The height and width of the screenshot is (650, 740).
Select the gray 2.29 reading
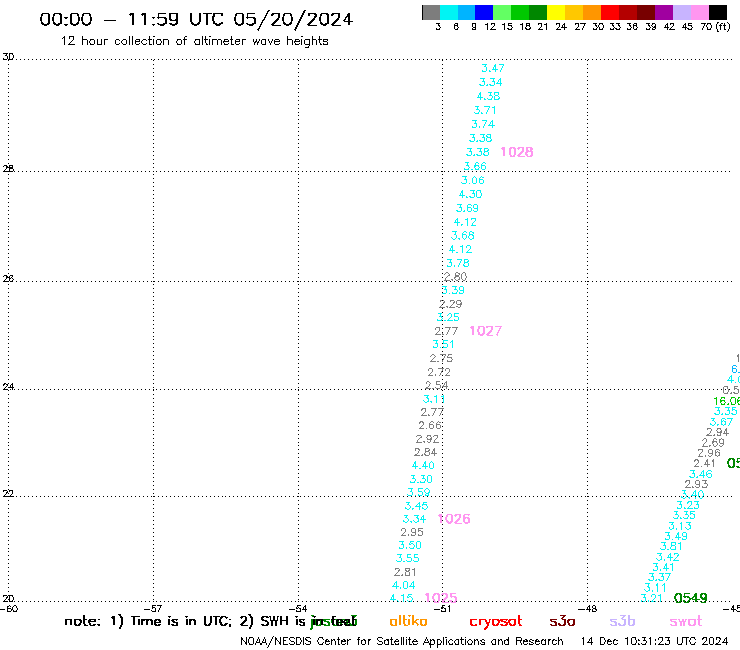pyautogui.click(x=451, y=304)
